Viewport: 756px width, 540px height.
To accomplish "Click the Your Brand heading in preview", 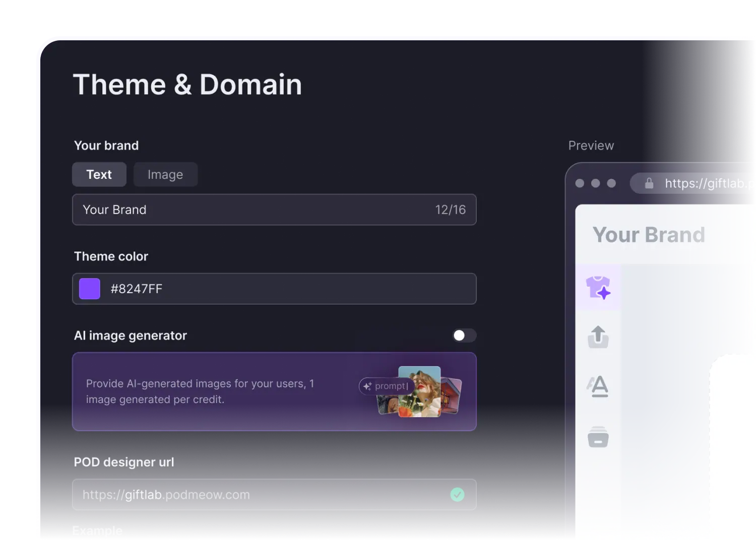I will (649, 235).
